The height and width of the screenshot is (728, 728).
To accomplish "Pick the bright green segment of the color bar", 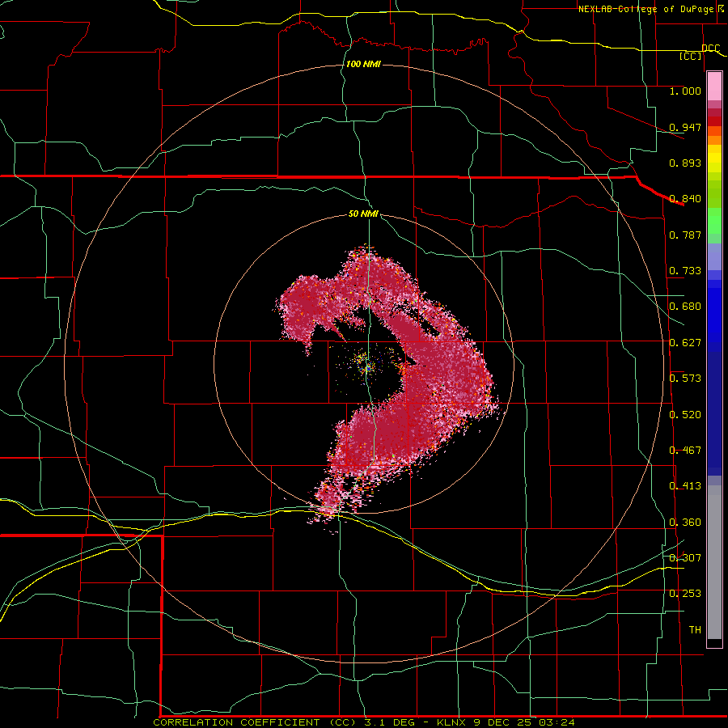I will [714, 221].
